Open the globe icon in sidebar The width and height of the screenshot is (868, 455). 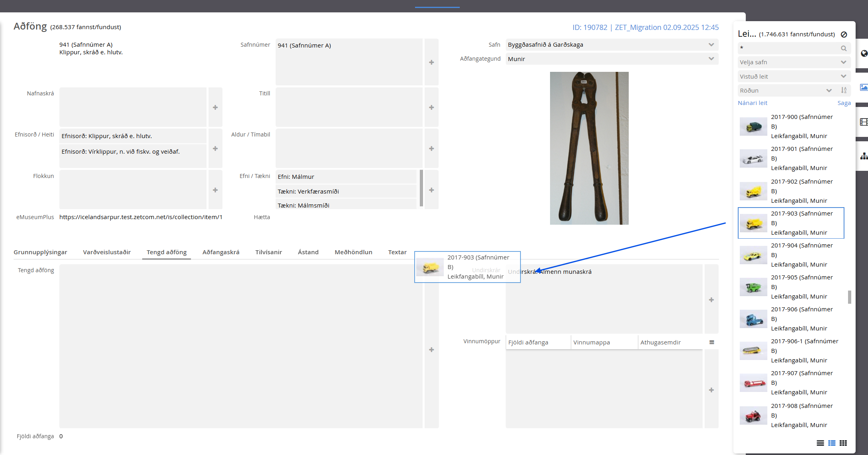[864, 53]
